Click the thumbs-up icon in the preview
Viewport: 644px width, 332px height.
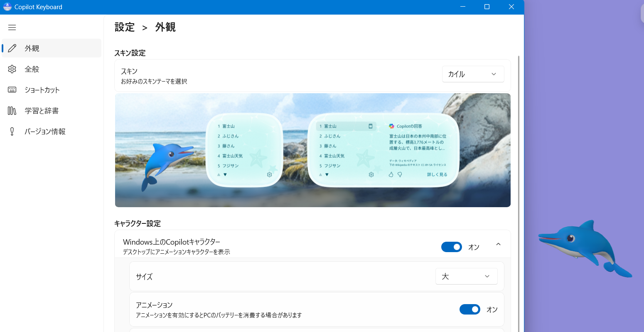[391, 175]
